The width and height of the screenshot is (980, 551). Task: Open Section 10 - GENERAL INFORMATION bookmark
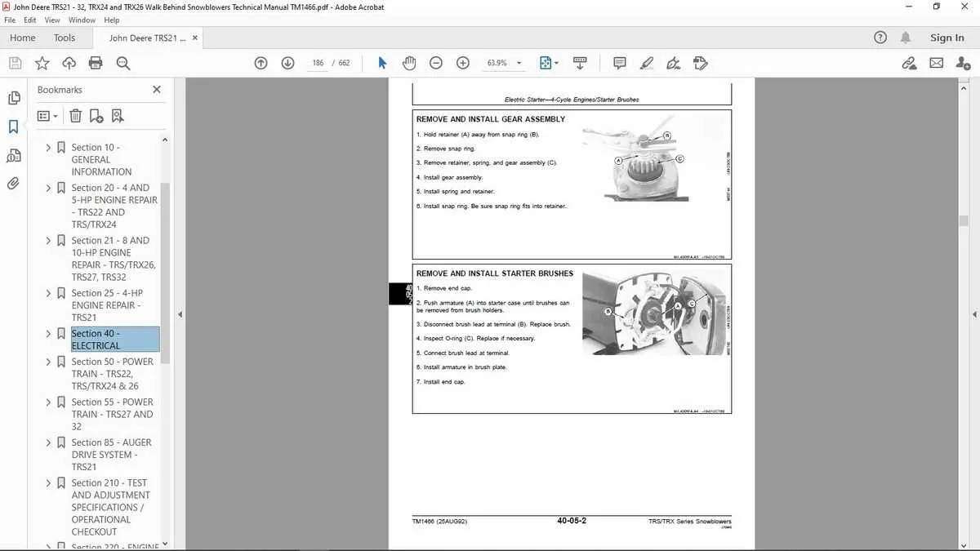click(101, 160)
